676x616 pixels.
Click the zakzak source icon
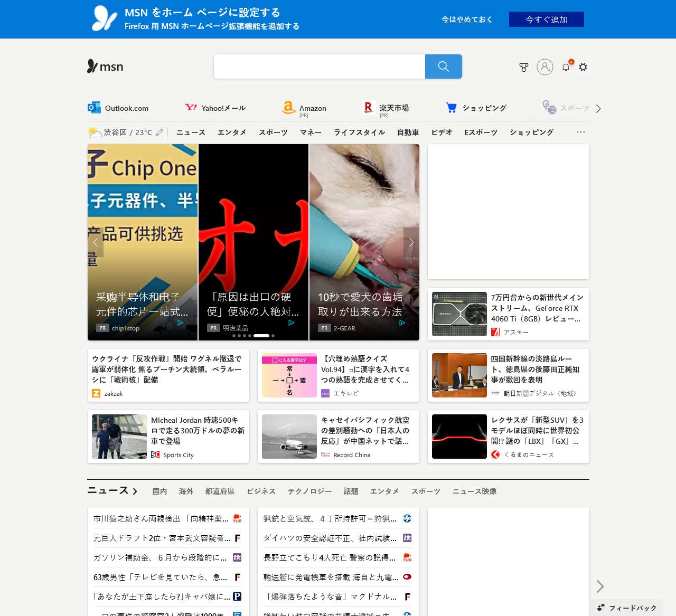point(96,393)
